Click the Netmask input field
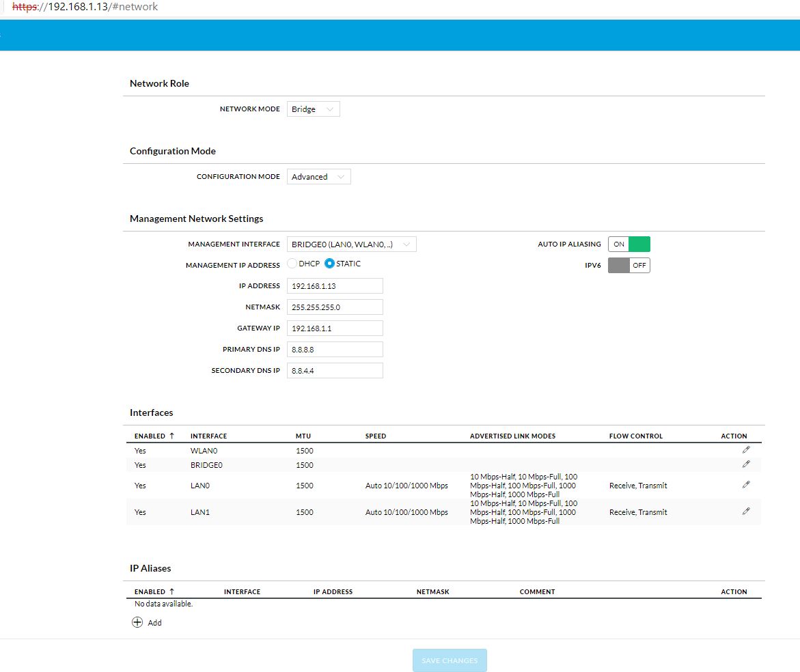This screenshot has width=800, height=672. tap(335, 307)
